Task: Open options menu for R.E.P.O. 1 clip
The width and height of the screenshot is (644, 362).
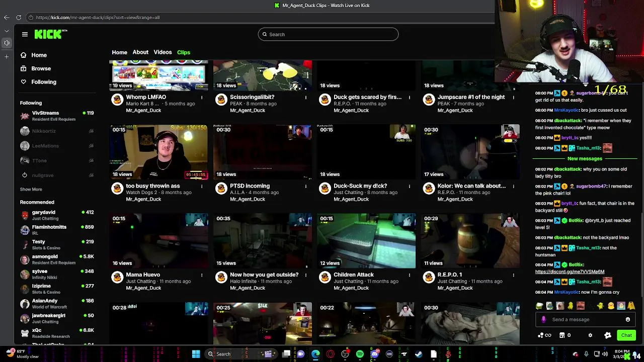Action: click(514, 276)
